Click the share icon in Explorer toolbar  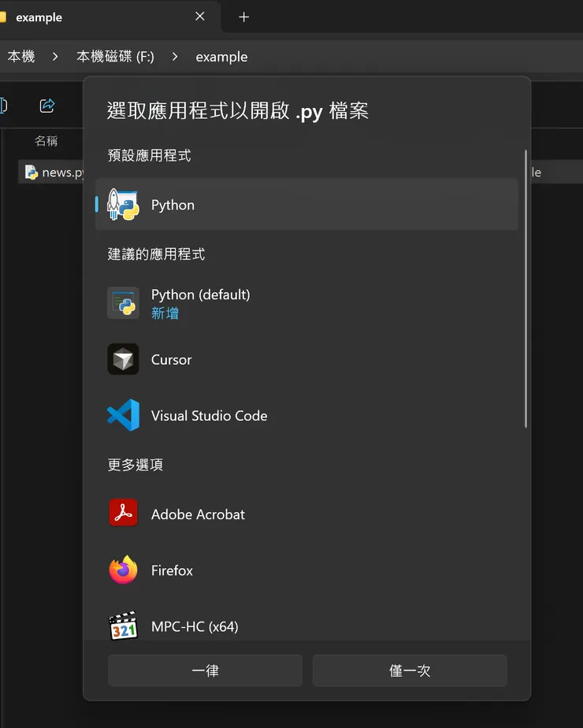pos(47,106)
